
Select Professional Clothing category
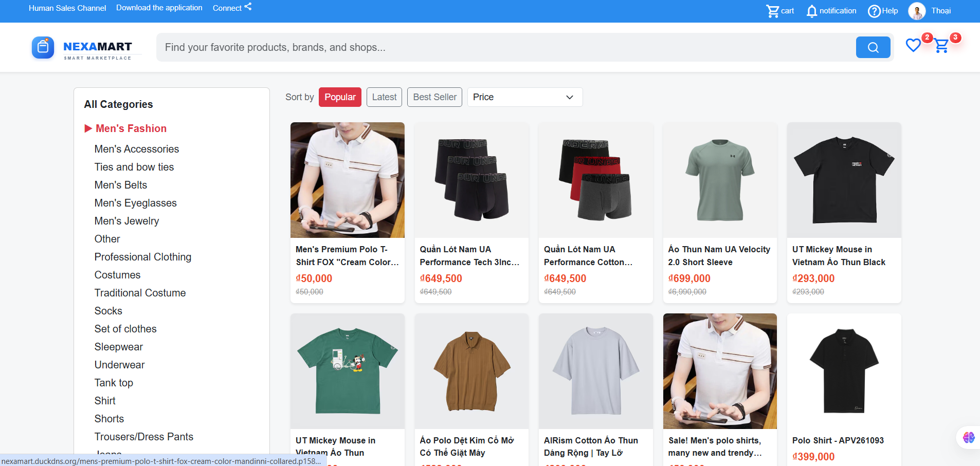point(143,257)
